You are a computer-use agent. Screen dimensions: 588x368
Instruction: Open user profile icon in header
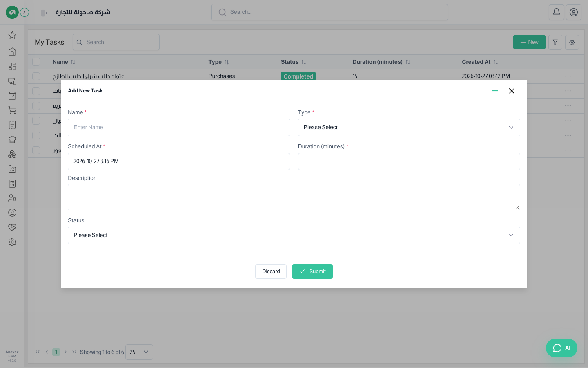(574, 12)
